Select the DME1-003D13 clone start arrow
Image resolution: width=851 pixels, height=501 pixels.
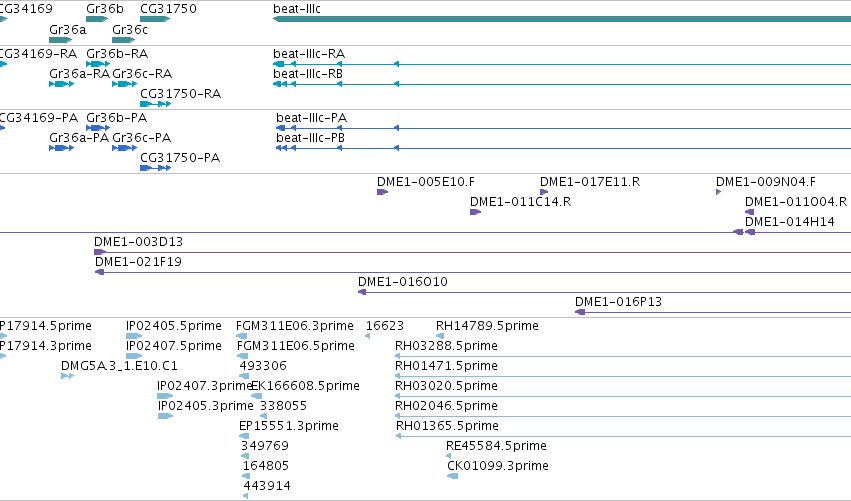point(100,252)
